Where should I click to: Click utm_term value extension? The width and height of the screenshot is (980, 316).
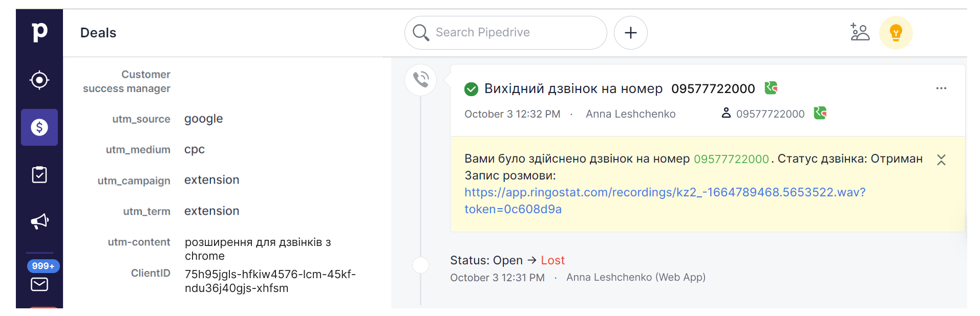click(x=211, y=211)
